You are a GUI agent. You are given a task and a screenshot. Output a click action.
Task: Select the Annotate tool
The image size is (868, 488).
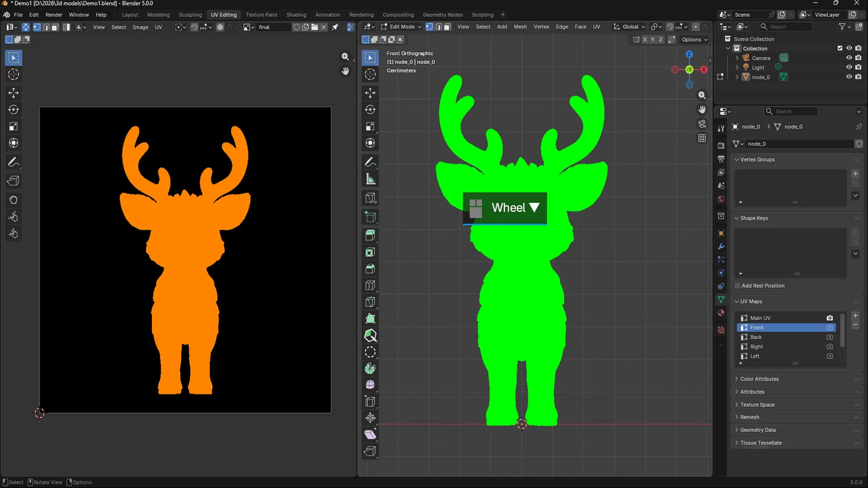click(x=371, y=162)
